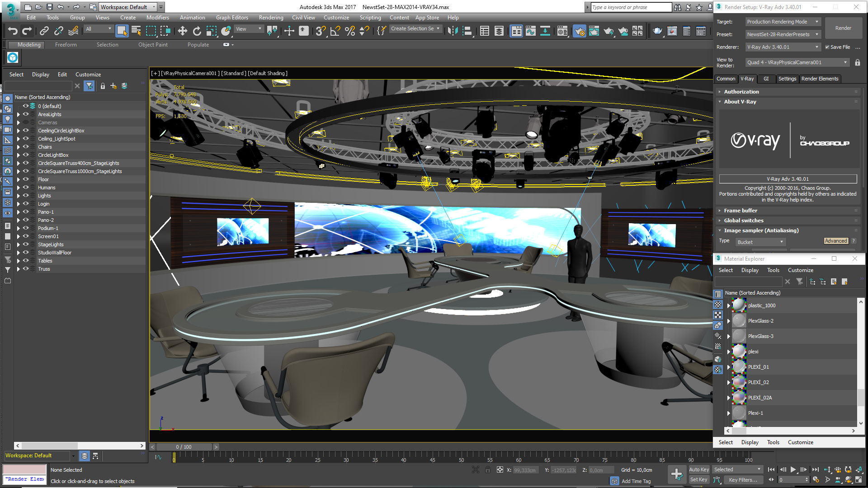The width and height of the screenshot is (868, 488).
Task: Expand the StageLights layer tree
Action: (19, 244)
